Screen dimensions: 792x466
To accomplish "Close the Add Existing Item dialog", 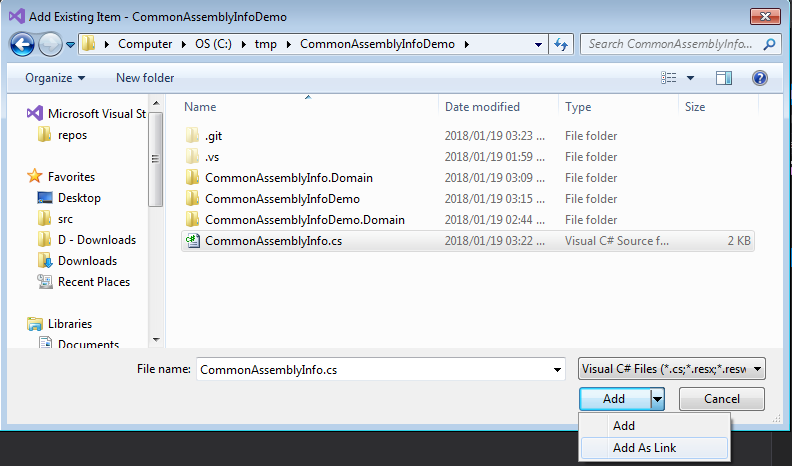I will 765,17.
